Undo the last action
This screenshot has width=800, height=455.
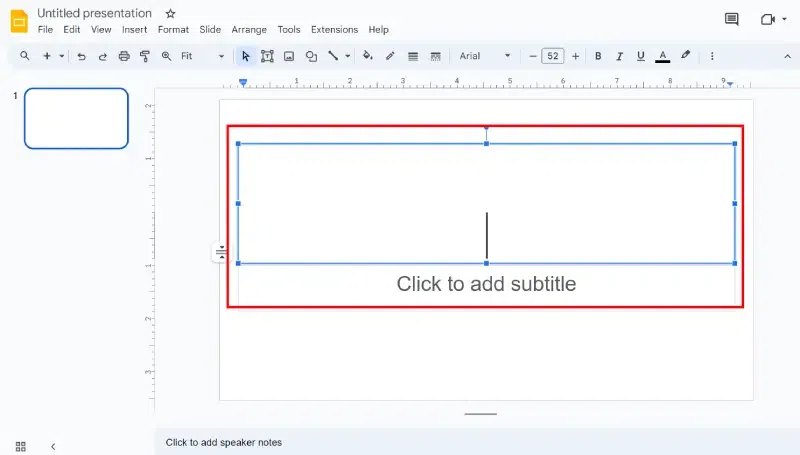81,56
